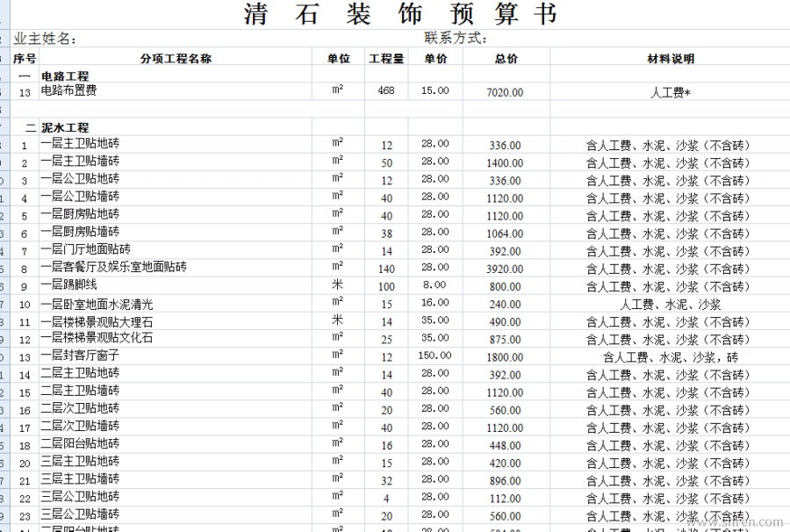Click the total 1064.00 cell
The height and width of the screenshot is (532, 790).
click(506, 234)
